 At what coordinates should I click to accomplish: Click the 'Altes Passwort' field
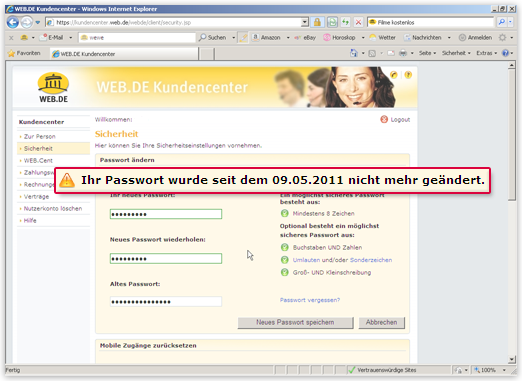coord(166,302)
